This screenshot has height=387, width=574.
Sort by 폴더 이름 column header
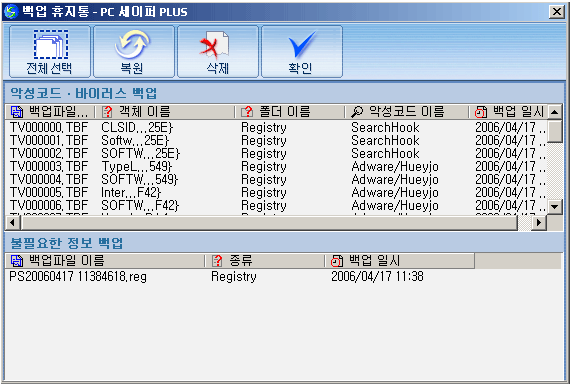point(289,112)
